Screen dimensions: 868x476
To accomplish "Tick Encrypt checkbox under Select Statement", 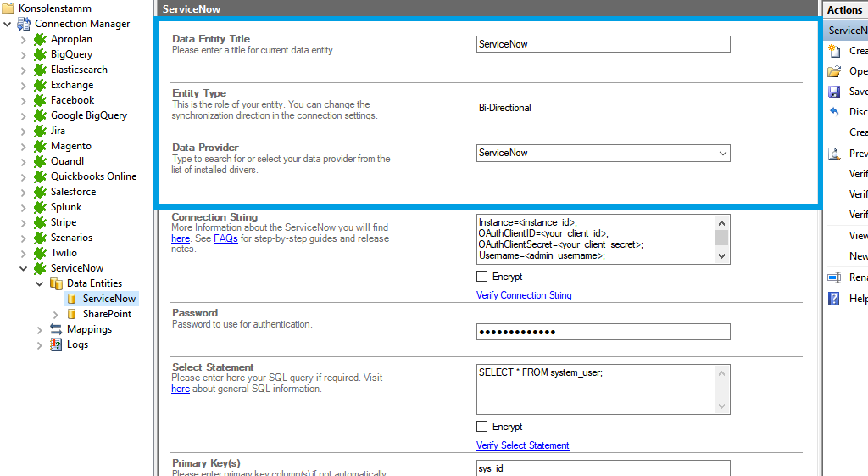I will tap(481, 427).
